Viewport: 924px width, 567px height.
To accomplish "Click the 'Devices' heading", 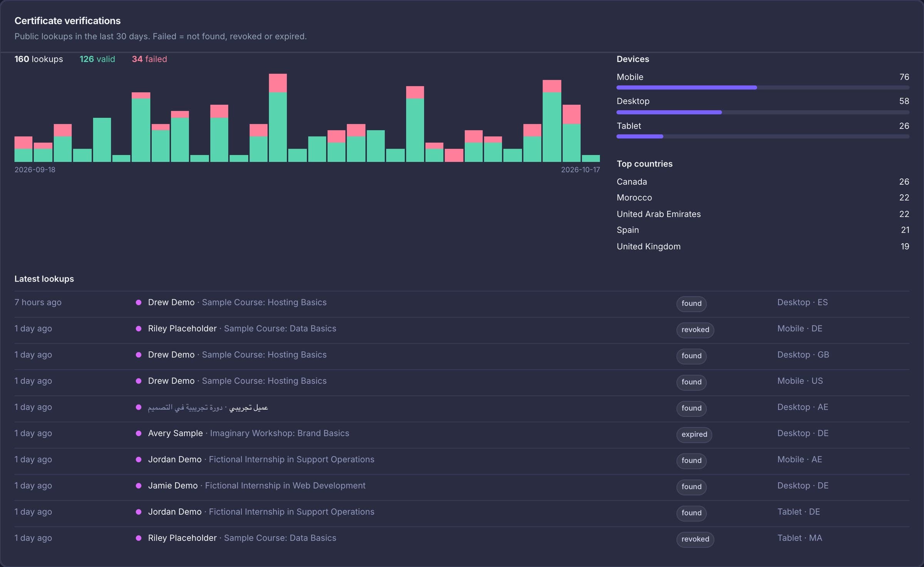I will point(633,59).
